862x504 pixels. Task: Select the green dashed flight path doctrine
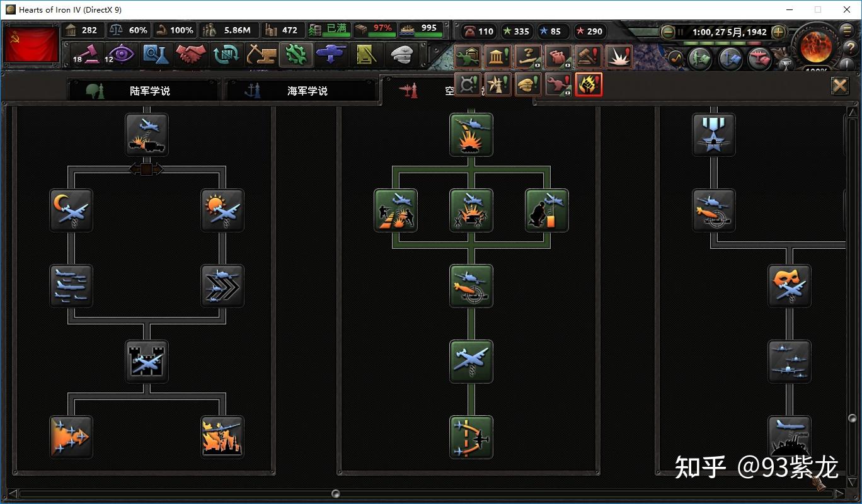(x=471, y=437)
